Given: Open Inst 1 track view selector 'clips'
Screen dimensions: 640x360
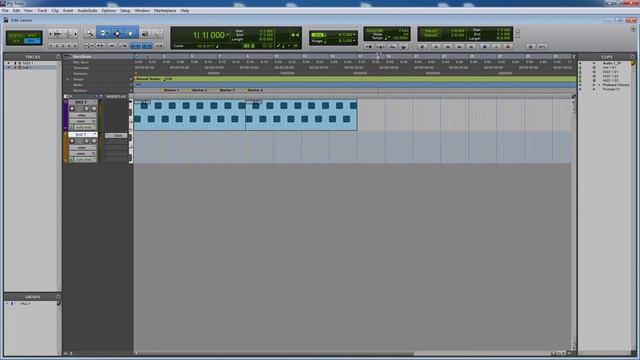Looking at the screenshot, I should 82,147.
